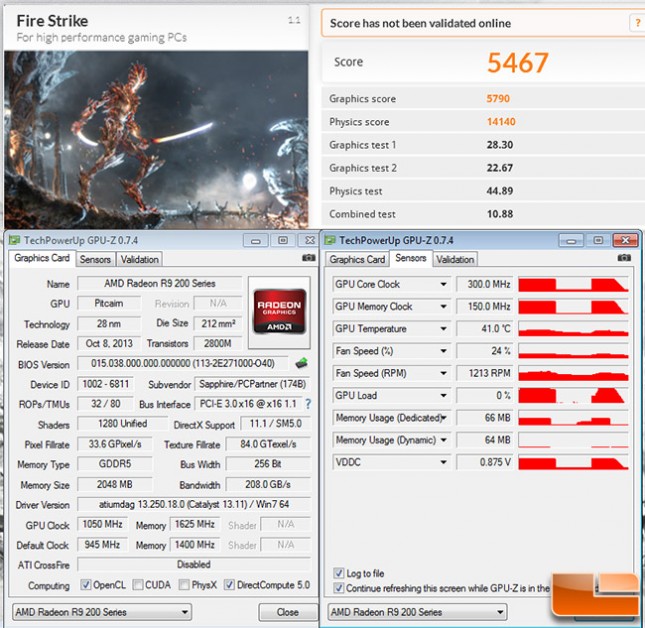Click the 1213 RPM fan speed value
The width and height of the screenshot is (645, 628).
pyautogui.click(x=485, y=373)
